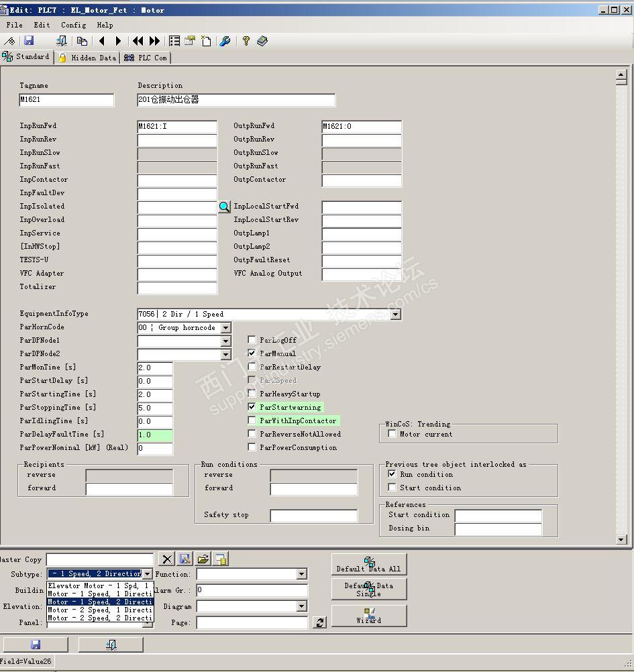This screenshot has width=634, height=672.
Task: Click the Alarm Gr. input field
Action: tap(252, 590)
